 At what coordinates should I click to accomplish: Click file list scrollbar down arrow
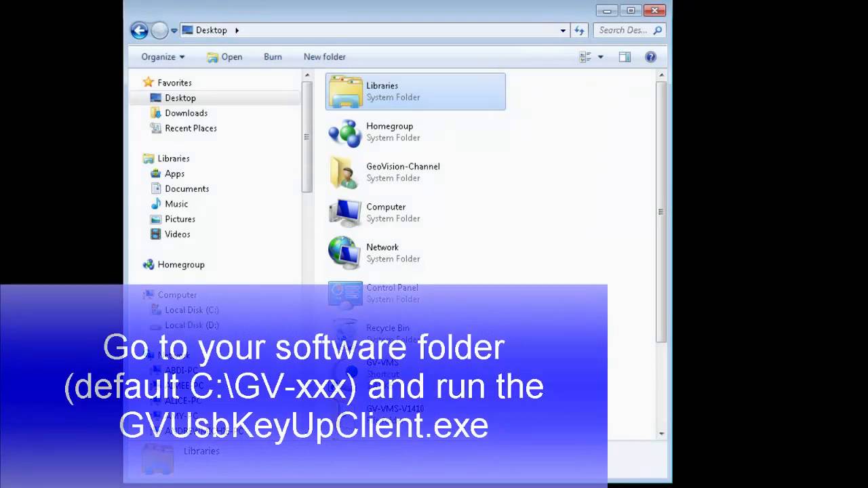(661, 434)
